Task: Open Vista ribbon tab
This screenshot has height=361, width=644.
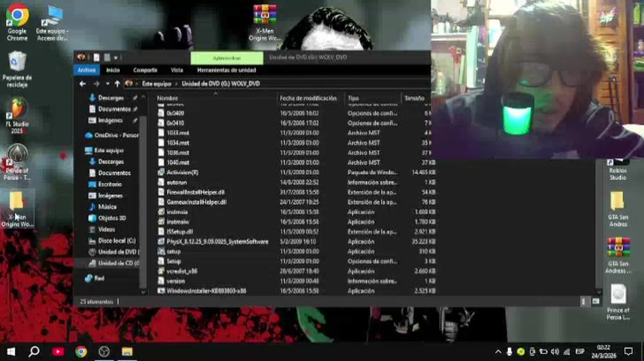Action: 177,70
